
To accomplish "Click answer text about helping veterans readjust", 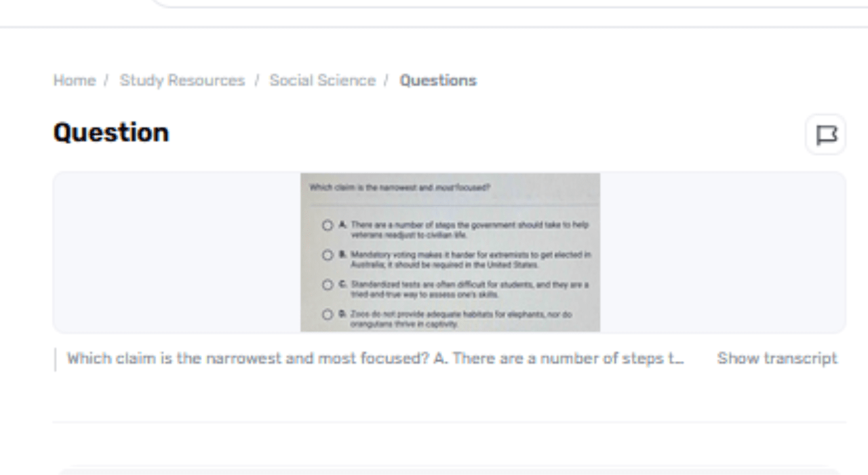I will 469,229.
